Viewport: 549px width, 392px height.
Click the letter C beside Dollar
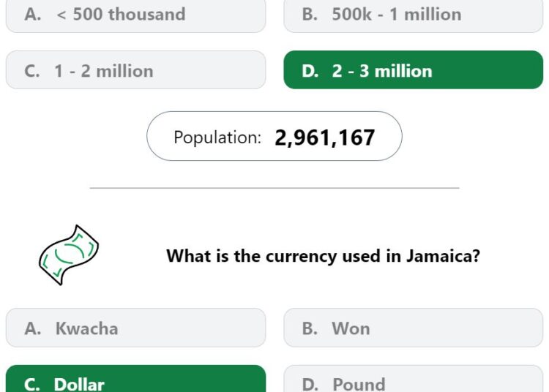click(32, 385)
